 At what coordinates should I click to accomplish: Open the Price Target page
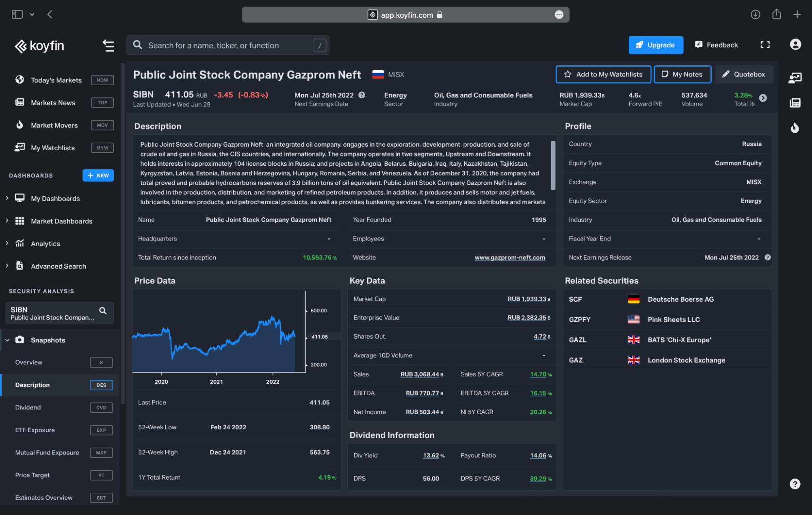coord(60,475)
